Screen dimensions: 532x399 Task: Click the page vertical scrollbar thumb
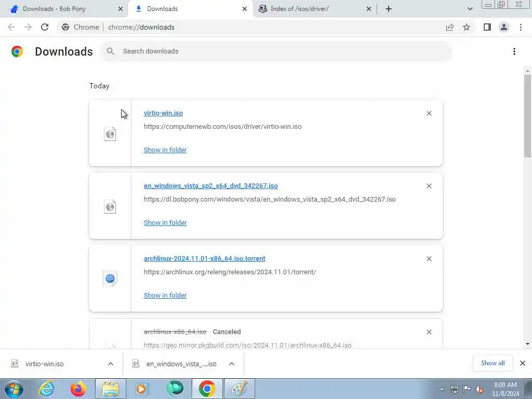click(527, 115)
